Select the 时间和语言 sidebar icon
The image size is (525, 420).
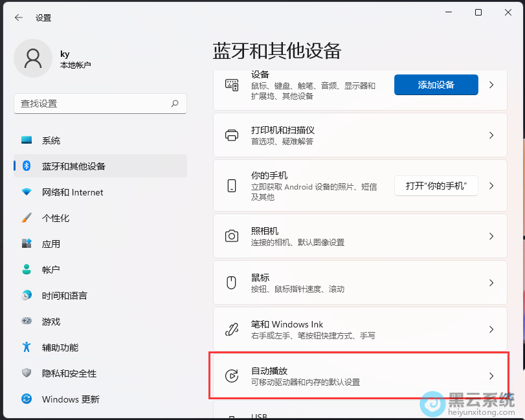pyautogui.click(x=27, y=296)
